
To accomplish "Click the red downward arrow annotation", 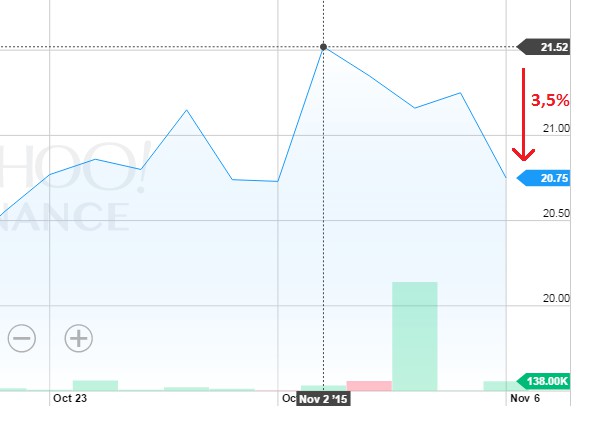I will coord(524,115).
